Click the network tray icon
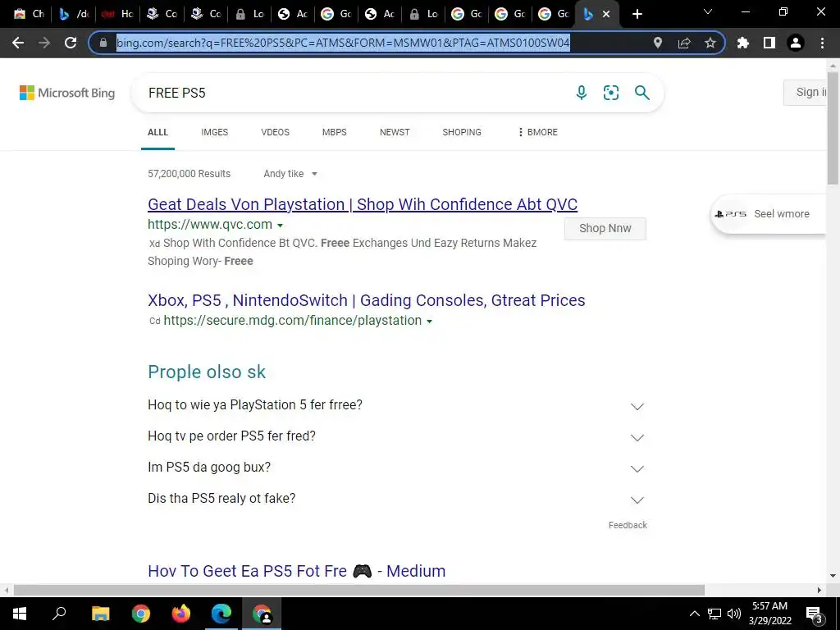The width and height of the screenshot is (840, 630). tap(714, 614)
